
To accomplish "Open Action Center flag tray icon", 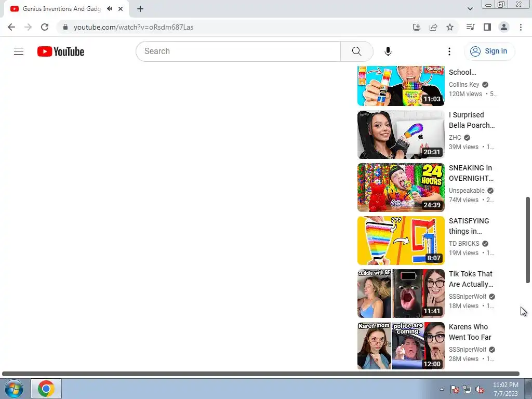I will coord(455,389).
